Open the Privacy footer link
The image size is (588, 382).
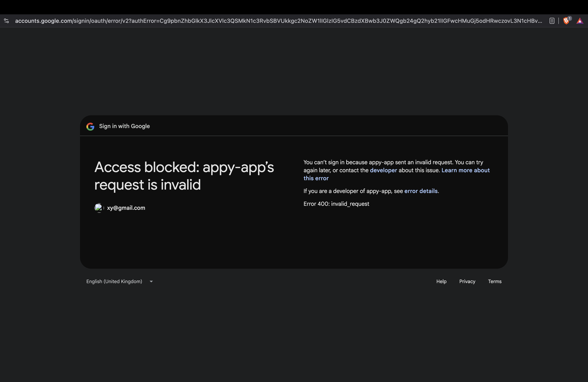pos(467,282)
